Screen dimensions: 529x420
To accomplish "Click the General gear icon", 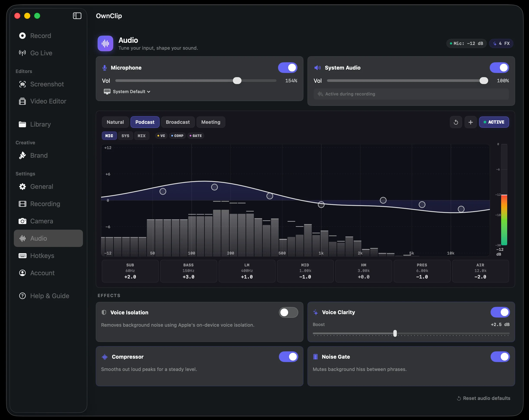I will point(22,186).
